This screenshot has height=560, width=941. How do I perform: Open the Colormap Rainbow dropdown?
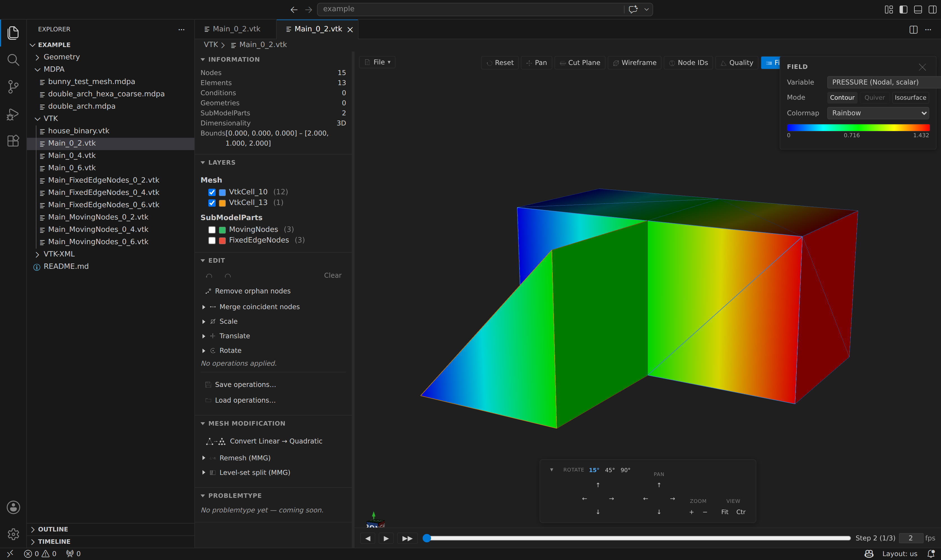coord(878,113)
